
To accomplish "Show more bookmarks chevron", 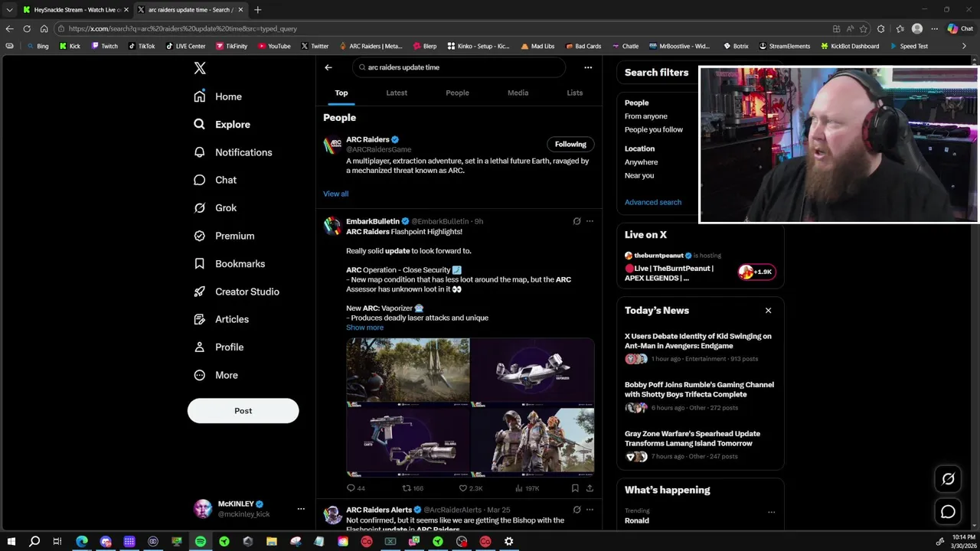I will click(x=964, y=46).
